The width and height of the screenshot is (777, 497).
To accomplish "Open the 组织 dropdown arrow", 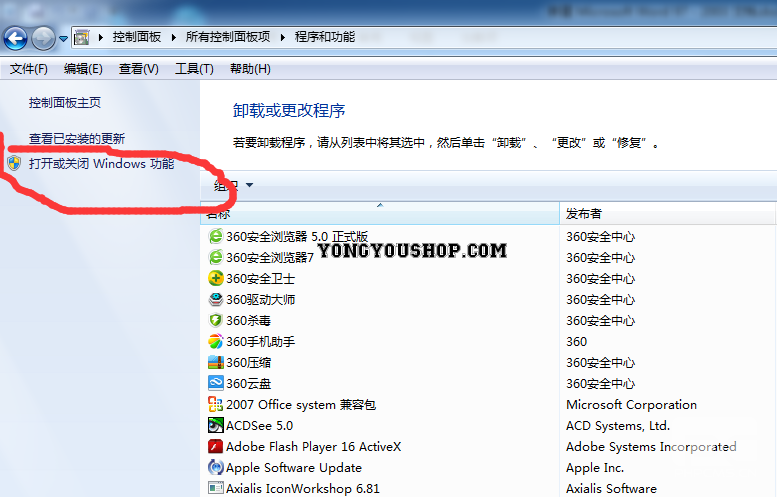I will (x=249, y=185).
